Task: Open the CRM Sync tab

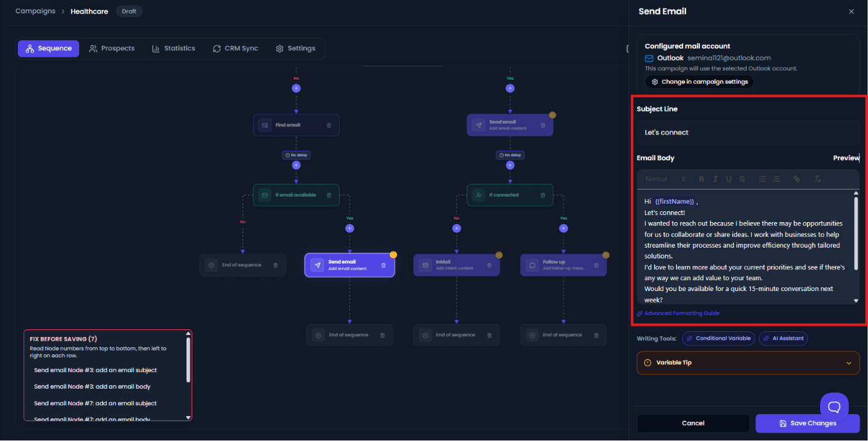Action: (x=235, y=49)
